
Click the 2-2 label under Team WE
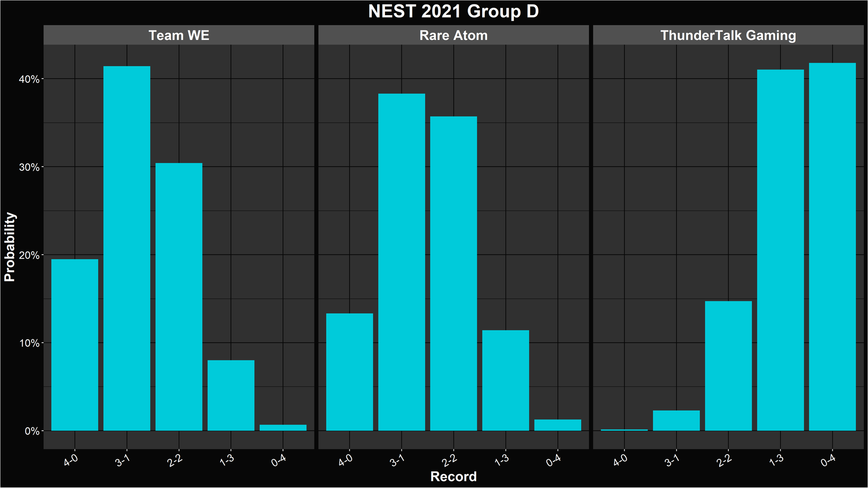tap(175, 461)
